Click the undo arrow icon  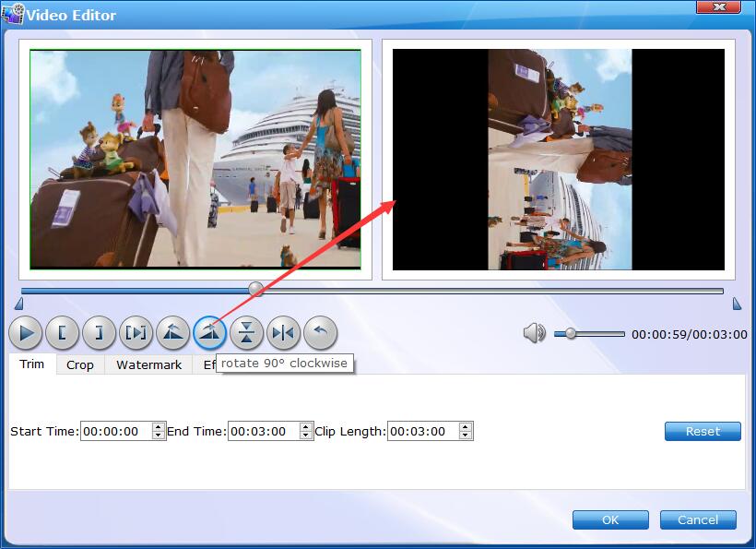(x=321, y=332)
